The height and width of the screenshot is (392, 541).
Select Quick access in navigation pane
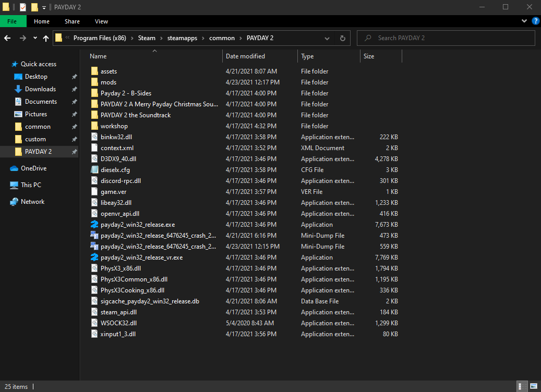[34, 64]
